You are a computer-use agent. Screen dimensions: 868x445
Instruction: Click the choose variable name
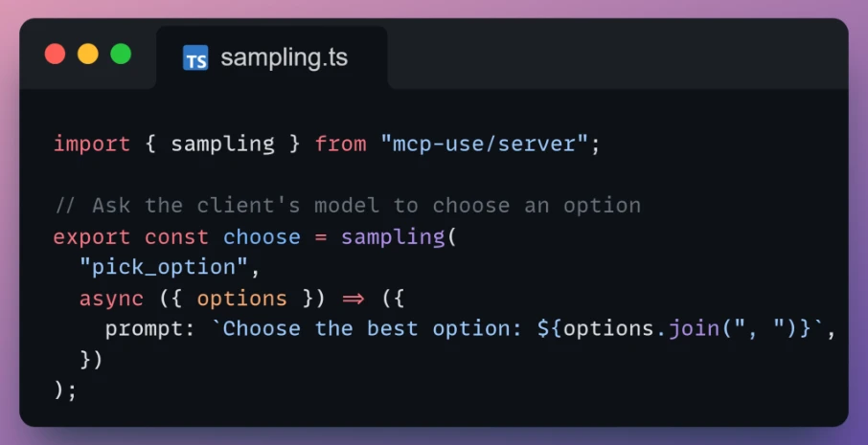point(262,237)
